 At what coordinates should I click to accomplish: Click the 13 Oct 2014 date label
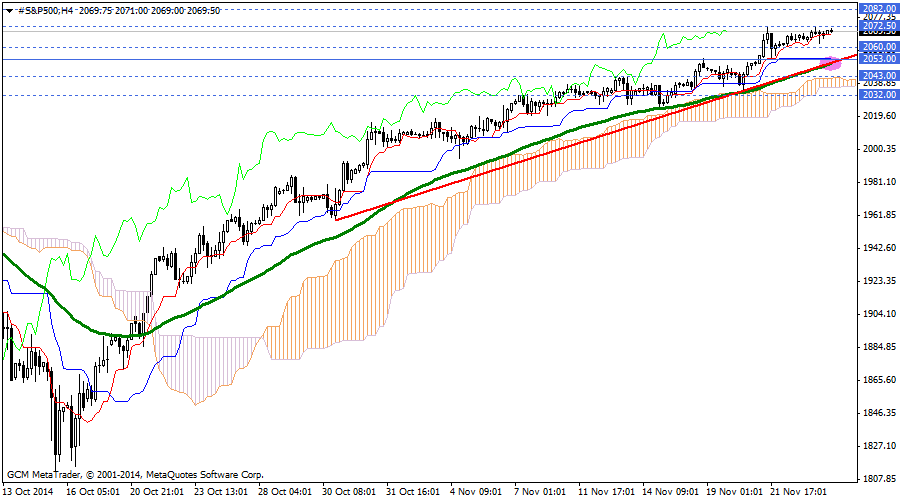click(x=28, y=492)
